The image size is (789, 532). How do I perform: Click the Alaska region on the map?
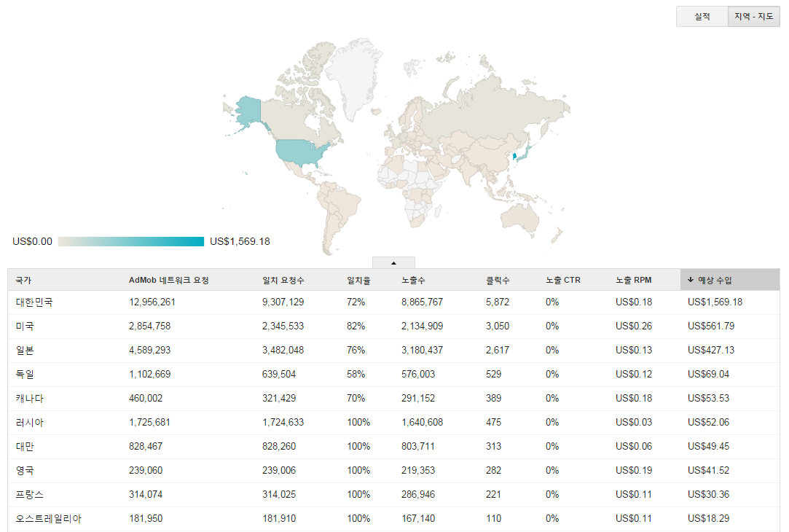click(248, 110)
